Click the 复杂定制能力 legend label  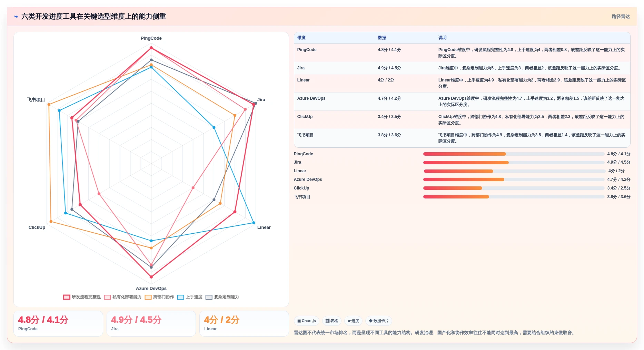click(x=227, y=297)
